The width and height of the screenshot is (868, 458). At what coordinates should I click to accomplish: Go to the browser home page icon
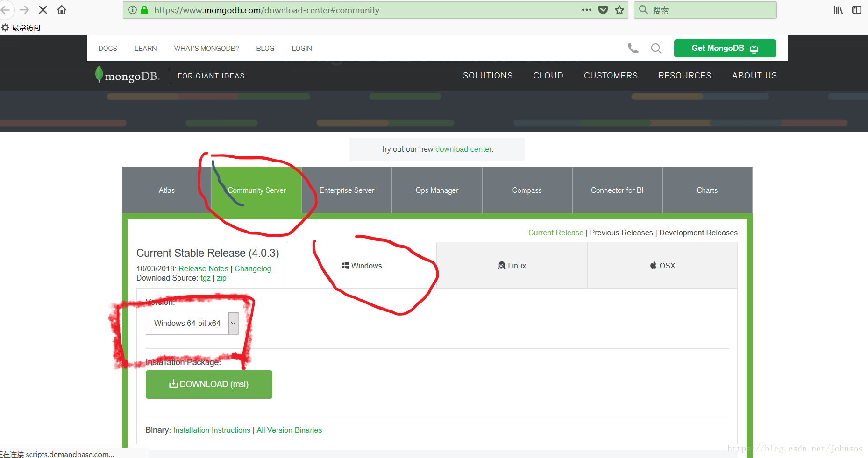[x=62, y=10]
